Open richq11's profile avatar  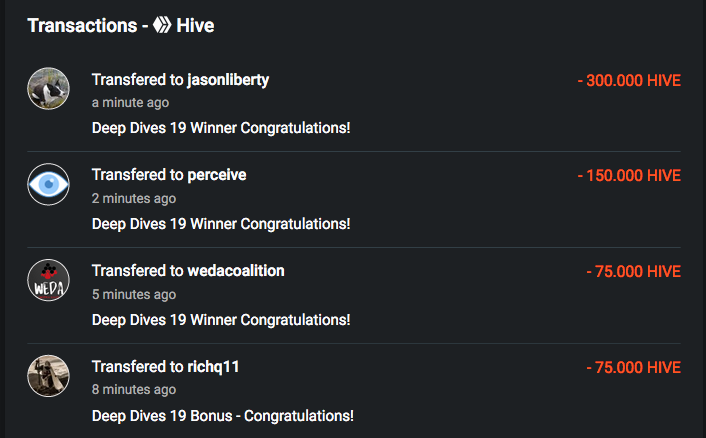coord(49,376)
